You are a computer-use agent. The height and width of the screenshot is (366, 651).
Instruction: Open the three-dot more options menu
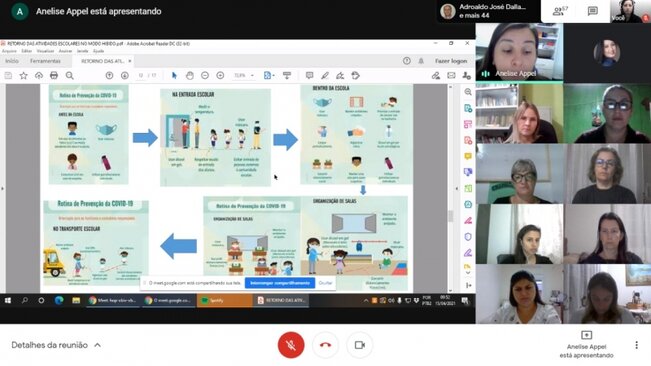(x=636, y=345)
